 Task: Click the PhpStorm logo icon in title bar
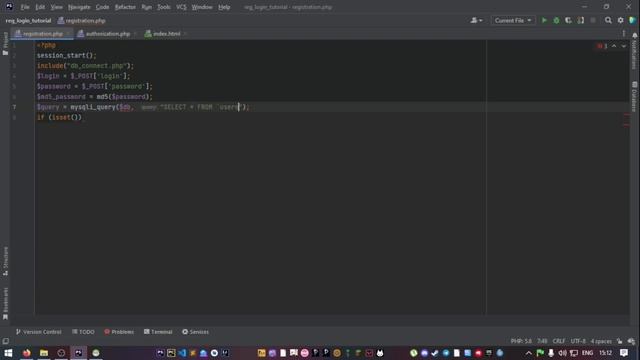coord(9,7)
